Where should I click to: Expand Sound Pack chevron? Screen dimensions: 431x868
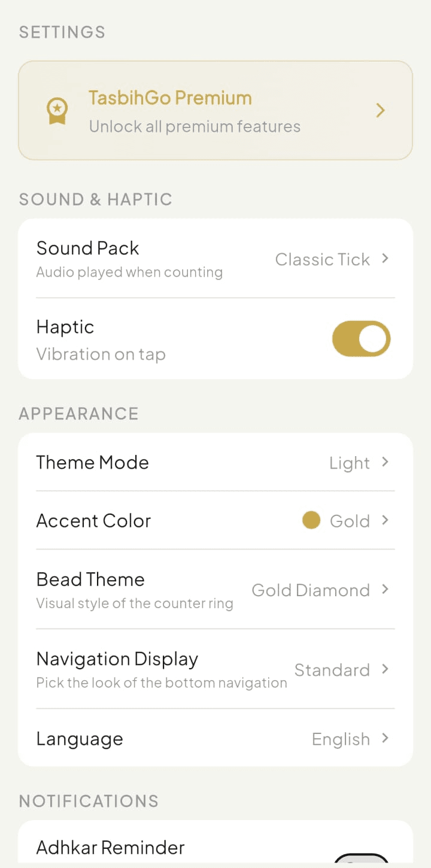point(385,259)
